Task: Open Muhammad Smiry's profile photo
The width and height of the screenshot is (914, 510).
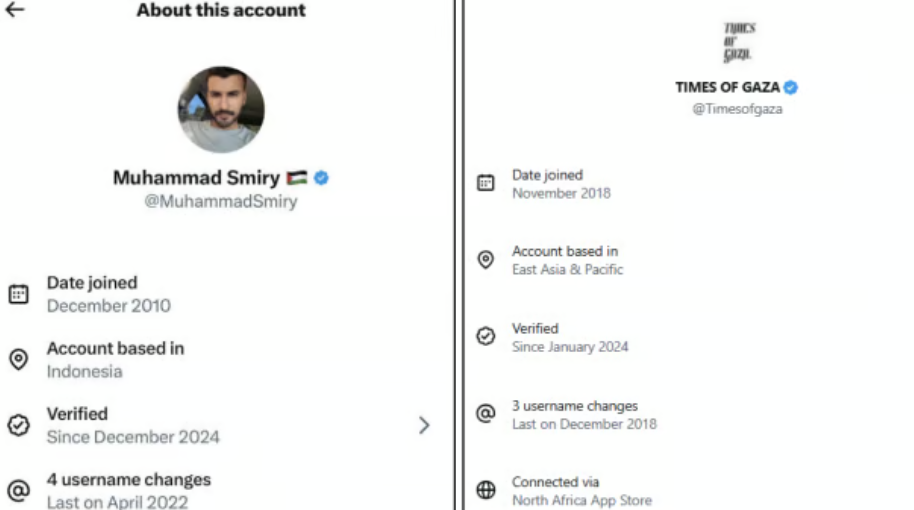Action: pyautogui.click(x=221, y=109)
